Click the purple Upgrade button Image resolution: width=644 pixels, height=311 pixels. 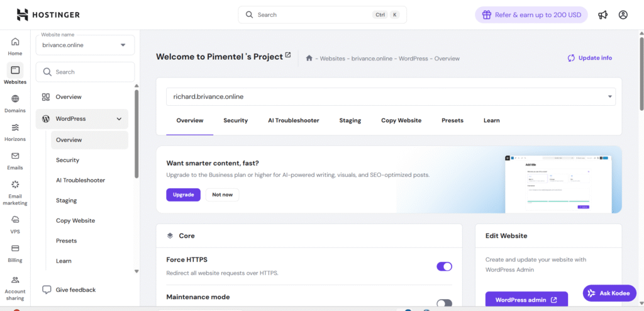(183, 195)
